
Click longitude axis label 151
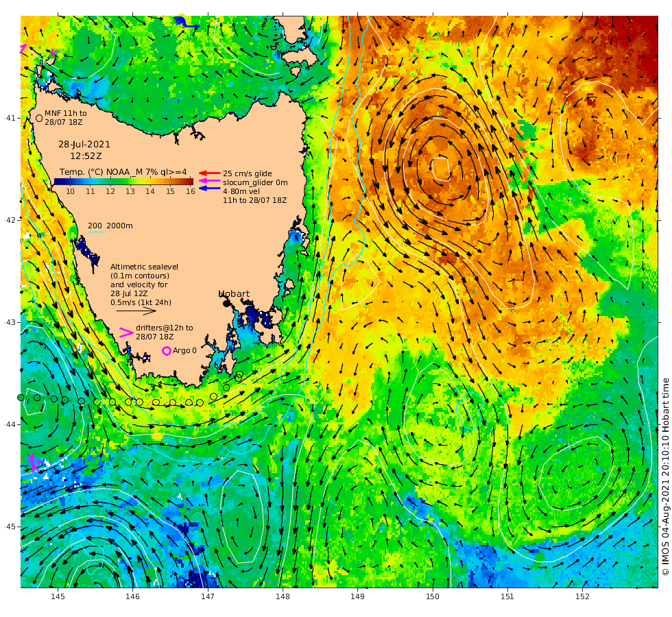tap(507, 596)
